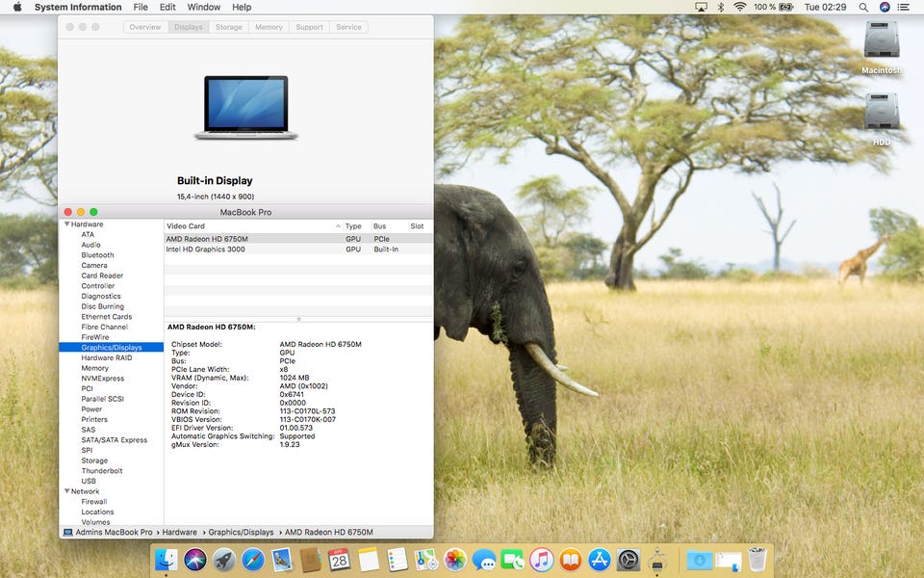Open Spotlight search in menu bar
This screenshot has width=924, height=578.
[863, 7]
